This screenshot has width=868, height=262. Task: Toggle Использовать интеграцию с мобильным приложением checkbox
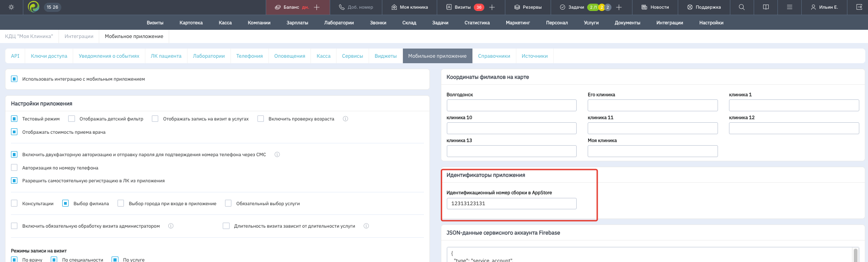point(14,79)
